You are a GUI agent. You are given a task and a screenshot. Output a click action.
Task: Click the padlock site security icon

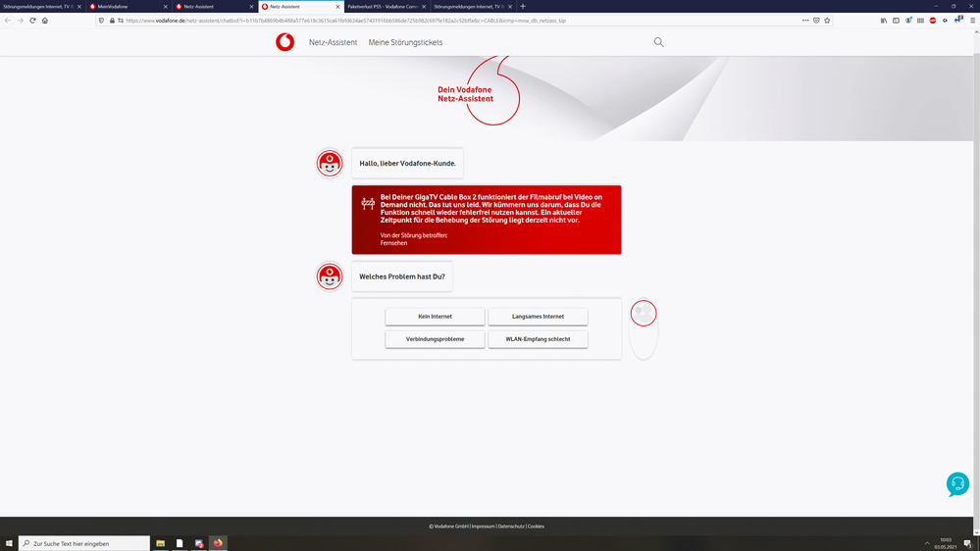112,20
